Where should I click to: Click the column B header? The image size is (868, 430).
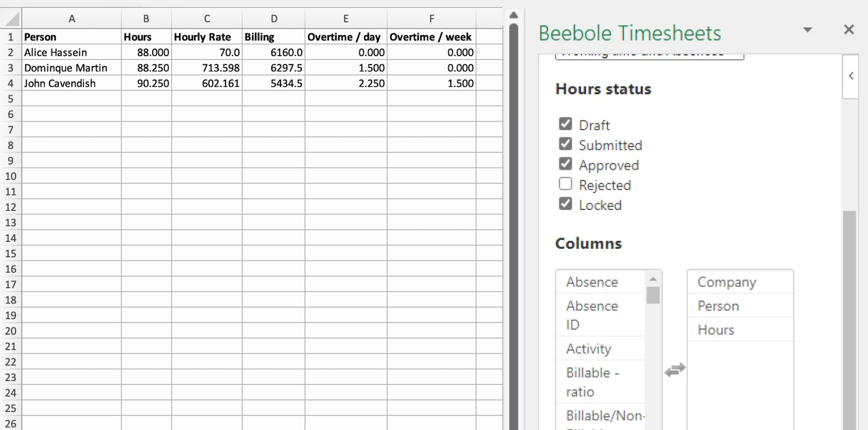pyautogui.click(x=146, y=18)
